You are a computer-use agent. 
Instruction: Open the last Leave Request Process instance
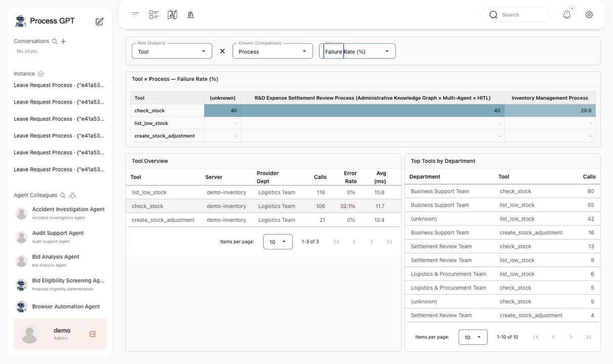pos(59,169)
